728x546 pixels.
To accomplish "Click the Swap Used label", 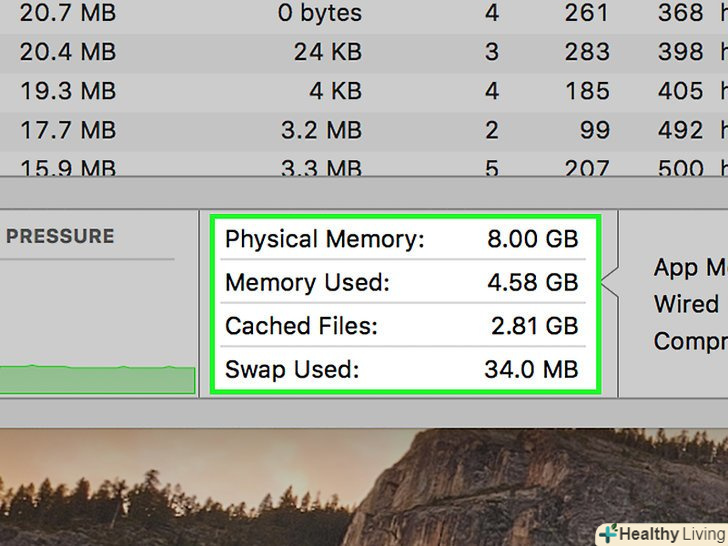I will [x=291, y=370].
